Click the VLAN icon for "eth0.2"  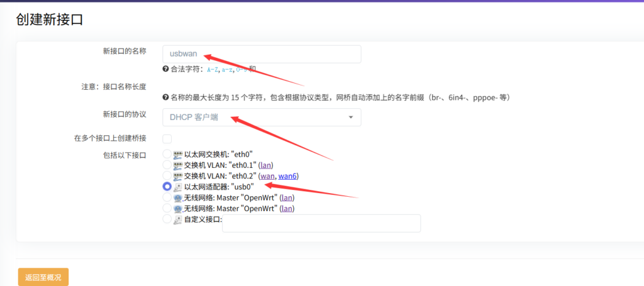click(177, 177)
